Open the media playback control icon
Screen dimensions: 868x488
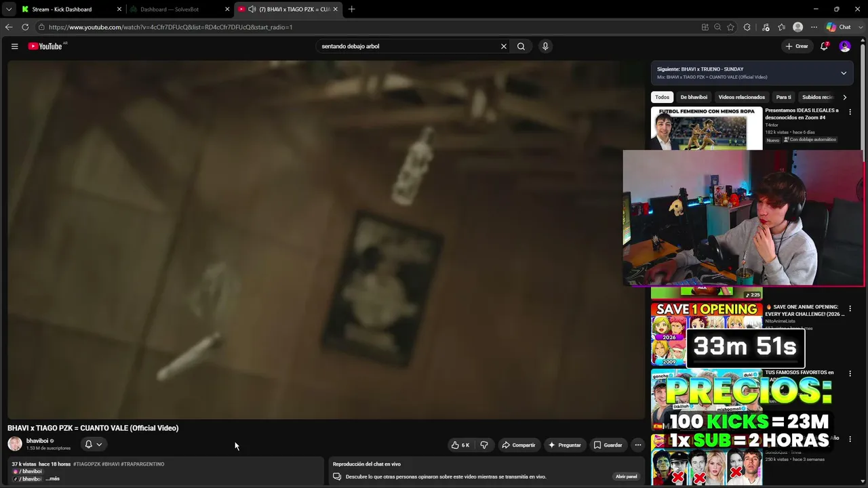point(766,27)
